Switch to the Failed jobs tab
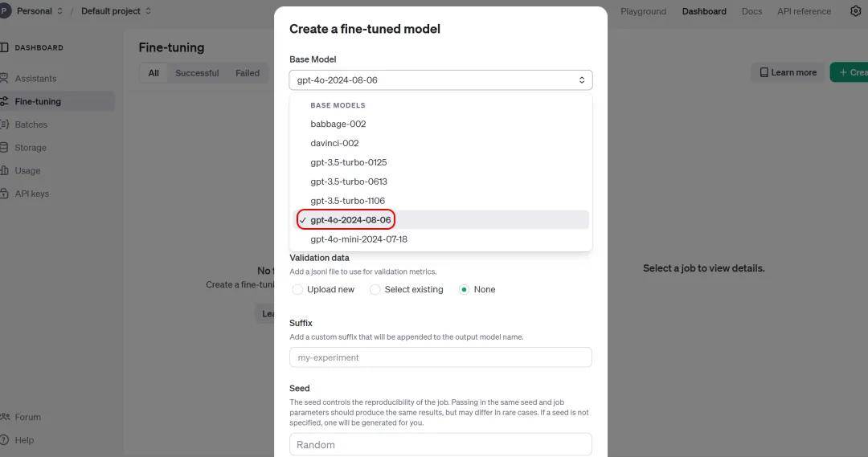Viewport: 868px width, 457px height. click(x=248, y=73)
